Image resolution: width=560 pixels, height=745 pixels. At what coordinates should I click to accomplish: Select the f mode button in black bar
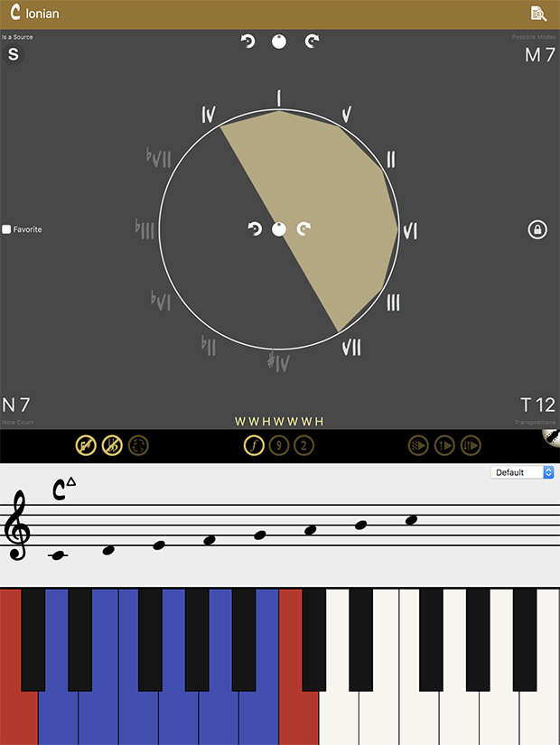pyautogui.click(x=254, y=446)
